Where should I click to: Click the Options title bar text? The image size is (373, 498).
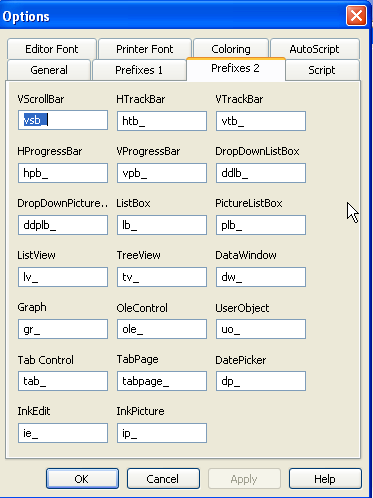tap(26, 17)
